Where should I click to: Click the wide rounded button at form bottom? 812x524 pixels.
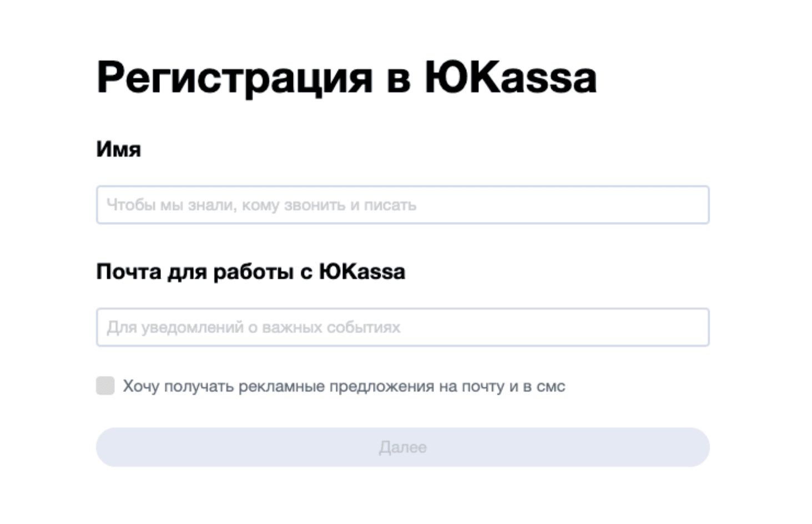pos(402,447)
